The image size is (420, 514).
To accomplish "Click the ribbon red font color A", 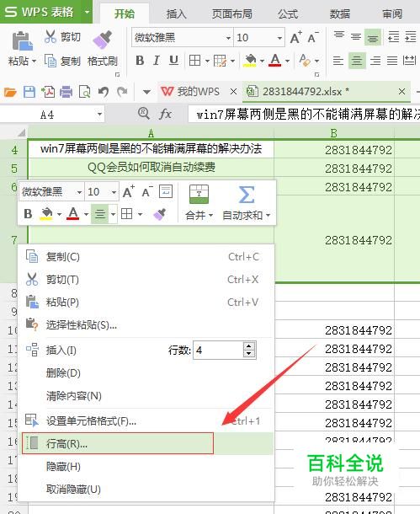I will tap(275, 61).
